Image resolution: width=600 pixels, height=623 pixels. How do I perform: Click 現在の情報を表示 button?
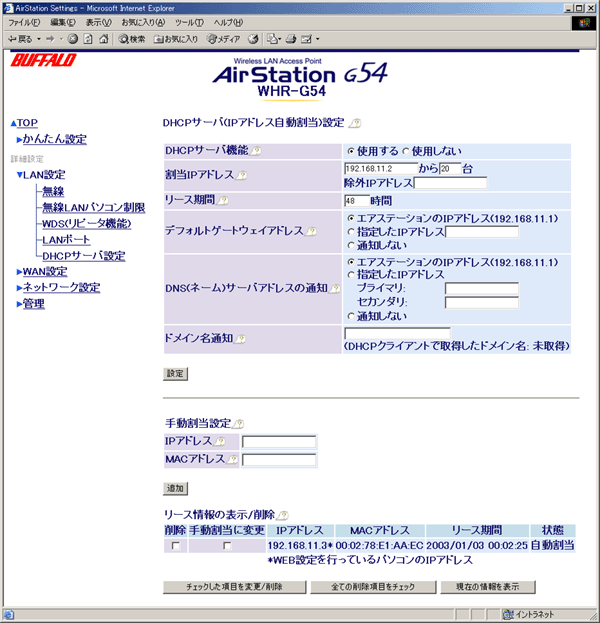[x=488, y=587]
